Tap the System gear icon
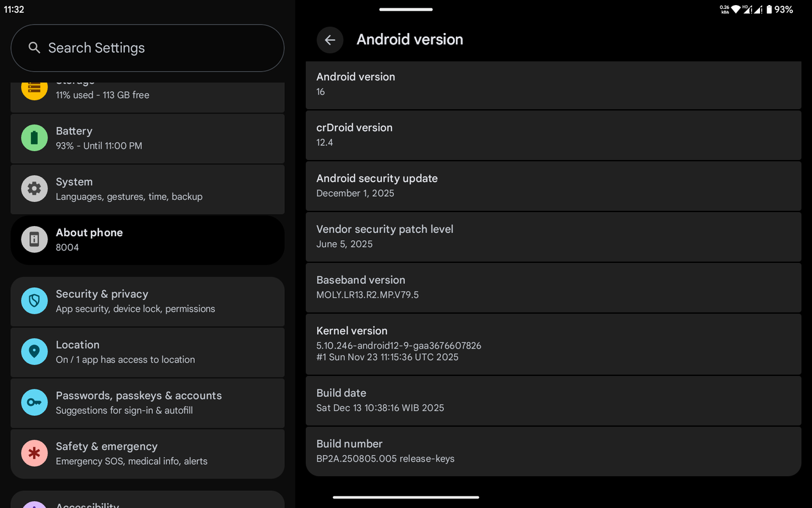The width and height of the screenshot is (812, 508). coord(34,189)
